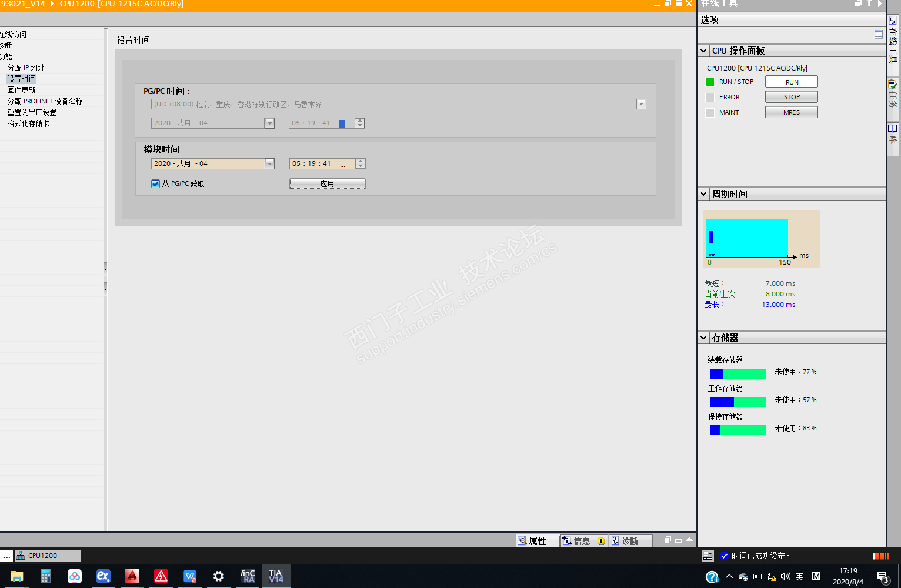Screen dimensions: 901x588
Task: Open the cloud sync tray icon
Action: tap(743, 577)
